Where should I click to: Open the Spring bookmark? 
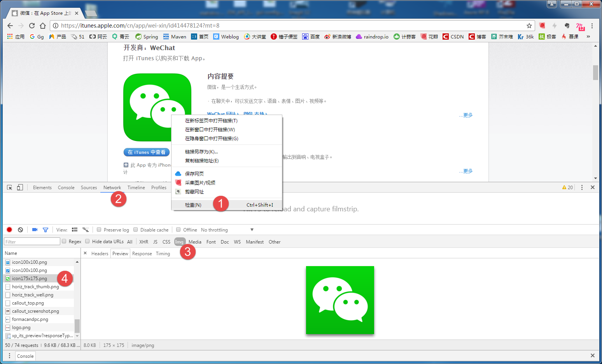pyautogui.click(x=147, y=37)
